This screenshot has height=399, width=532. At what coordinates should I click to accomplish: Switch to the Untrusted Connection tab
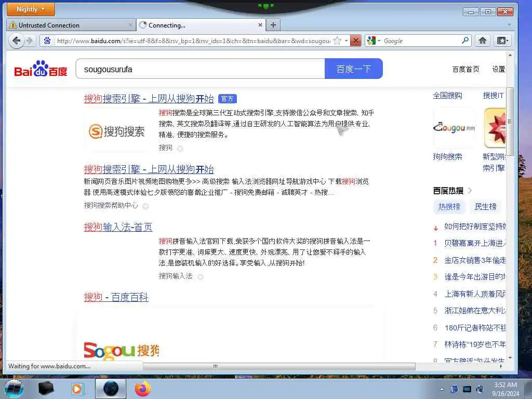click(71, 25)
